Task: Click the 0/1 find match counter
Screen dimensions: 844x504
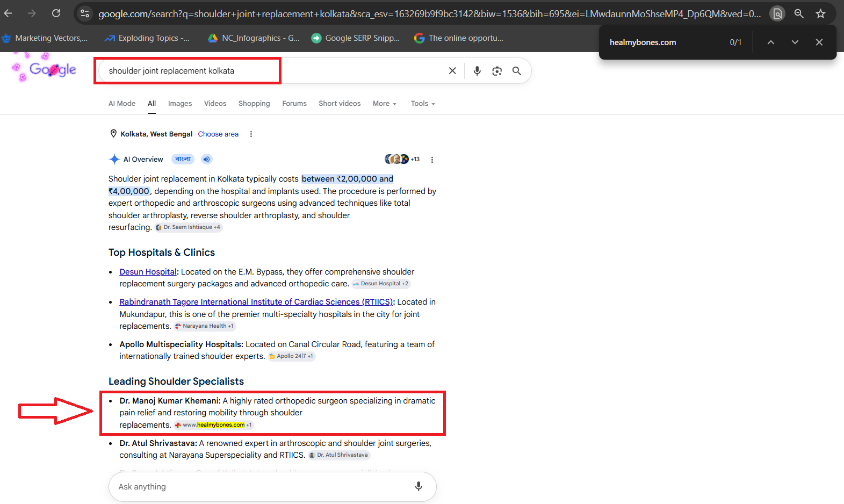Action: click(x=735, y=42)
